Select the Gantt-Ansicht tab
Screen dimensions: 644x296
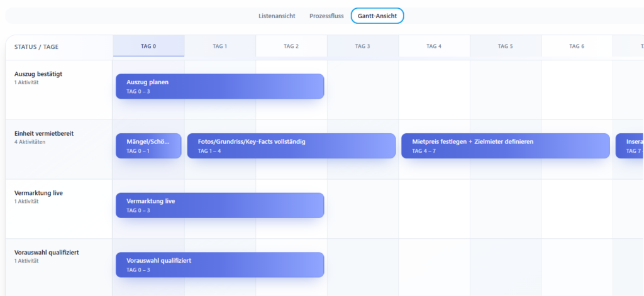pyautogui.click(x=377, y=16)
